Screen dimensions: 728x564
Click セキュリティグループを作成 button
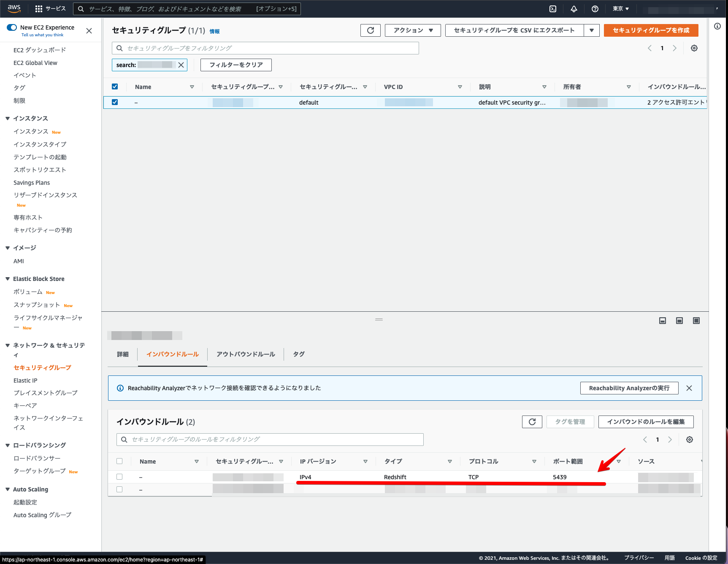651,30
